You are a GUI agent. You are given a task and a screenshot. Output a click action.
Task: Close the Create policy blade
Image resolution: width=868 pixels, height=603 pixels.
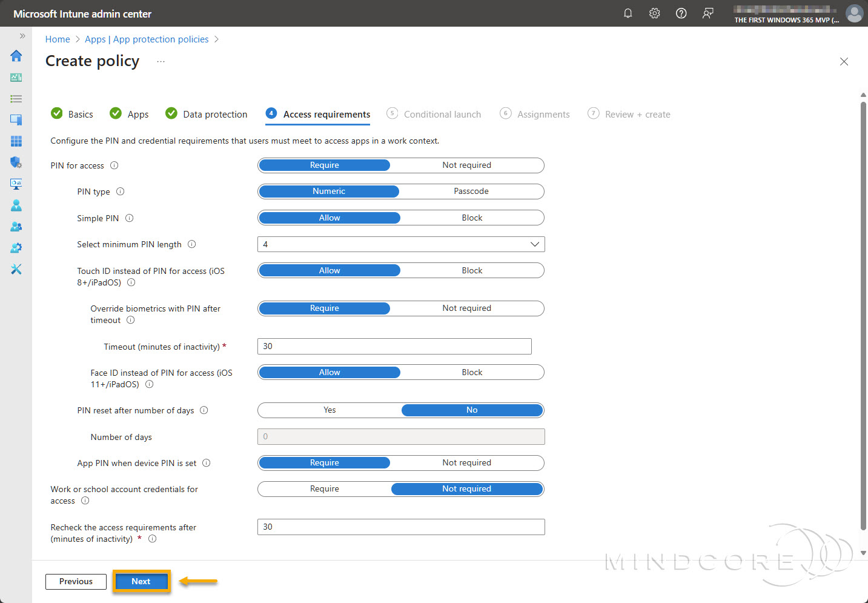coord(844,61)
